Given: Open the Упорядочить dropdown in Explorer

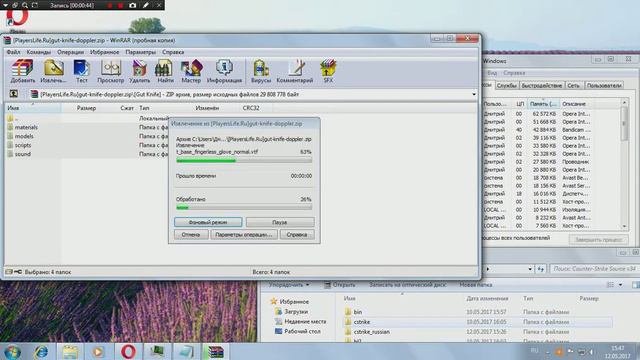Looking at the screenshot, I should [289, 285].
